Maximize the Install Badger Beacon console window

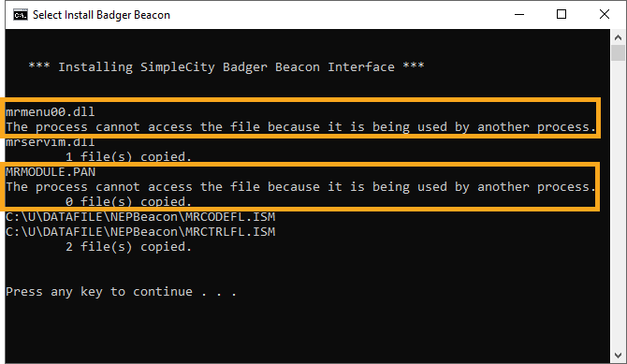pyautogui.click(x=561, y=15)
